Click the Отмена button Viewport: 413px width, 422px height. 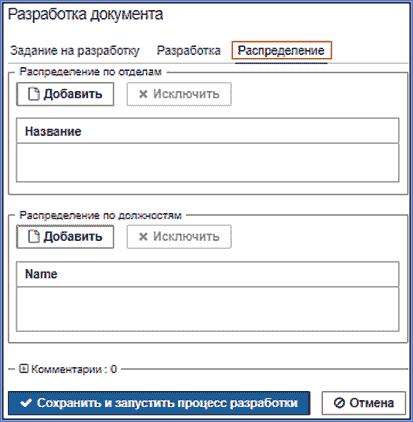tap(364, 403)
